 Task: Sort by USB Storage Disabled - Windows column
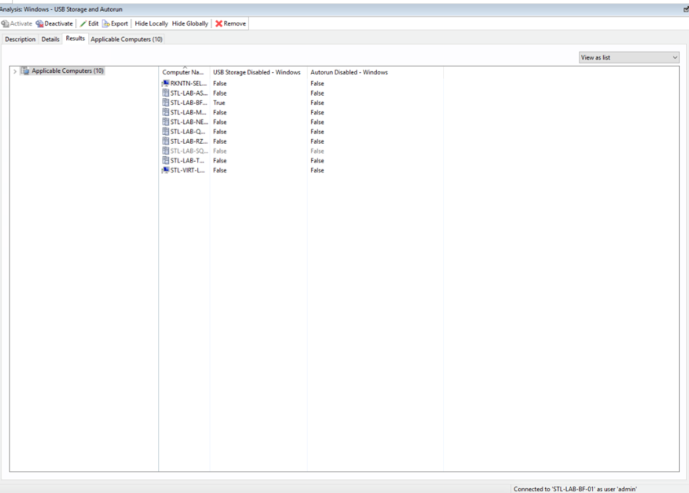coord(256,72)
